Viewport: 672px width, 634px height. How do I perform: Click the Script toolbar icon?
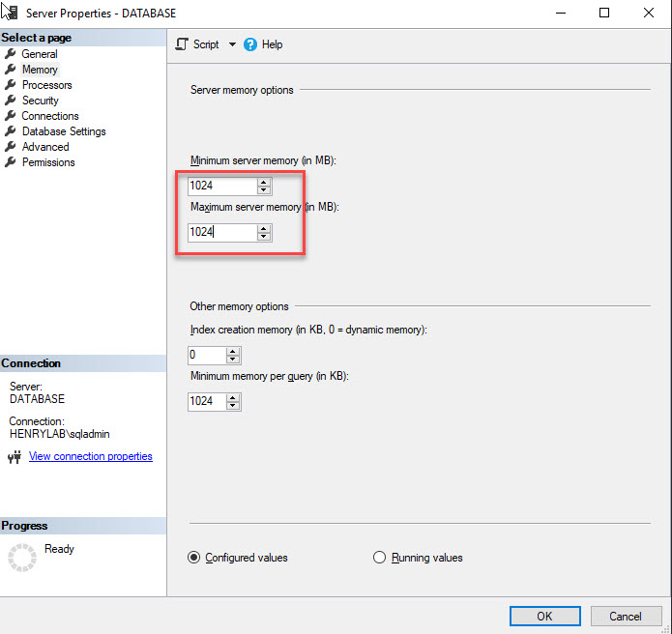(182, 44)
